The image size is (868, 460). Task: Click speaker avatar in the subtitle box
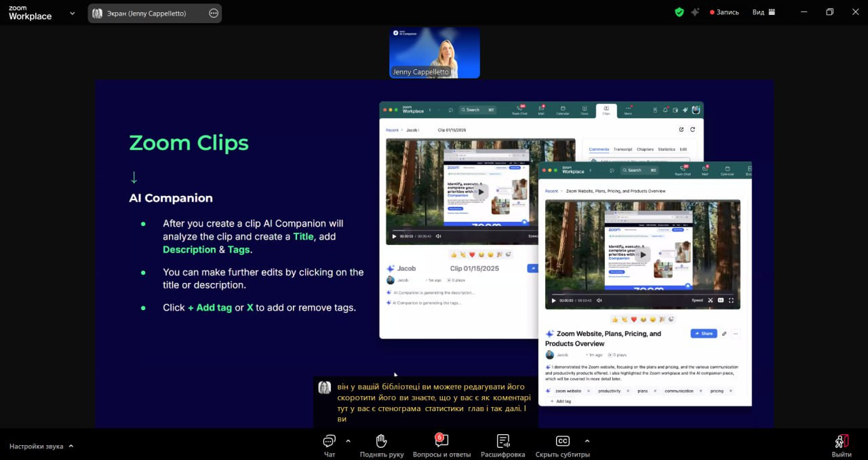(x=325, y=387)
